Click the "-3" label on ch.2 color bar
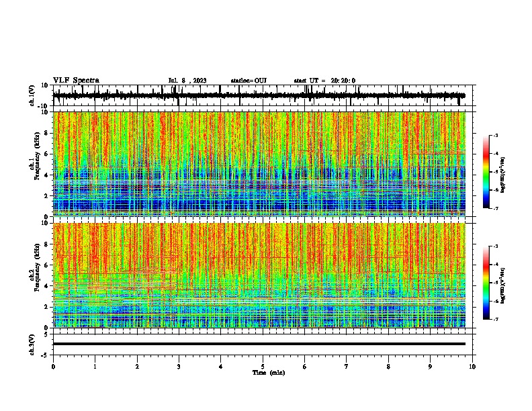The image size is (532, 411). [495, 246]
